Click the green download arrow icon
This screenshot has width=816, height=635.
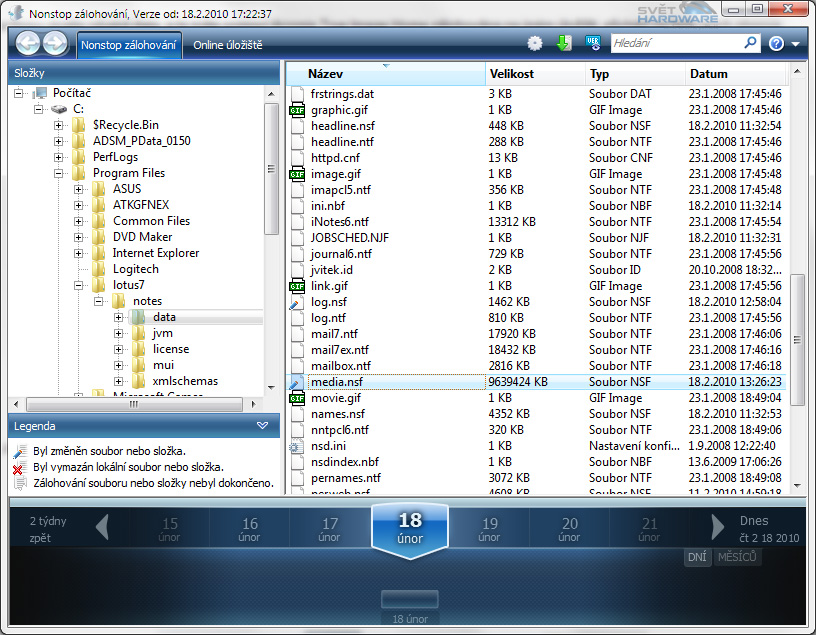tap(563, 44)
